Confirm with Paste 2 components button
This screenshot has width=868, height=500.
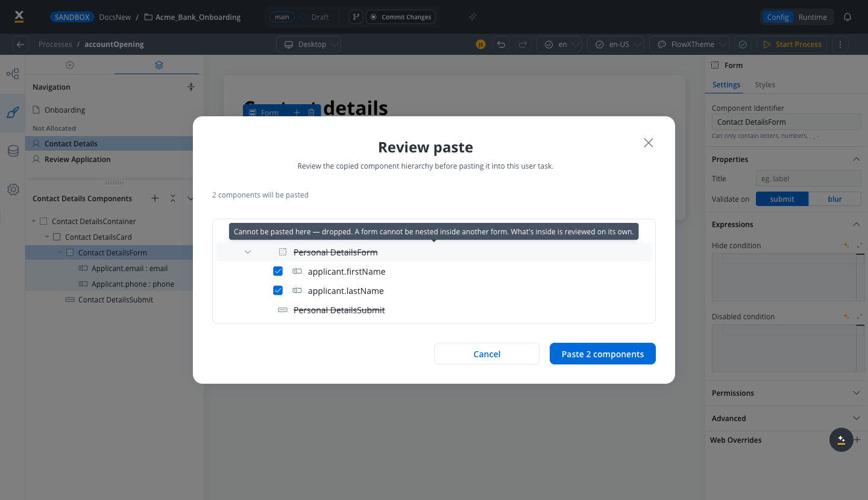603,354
